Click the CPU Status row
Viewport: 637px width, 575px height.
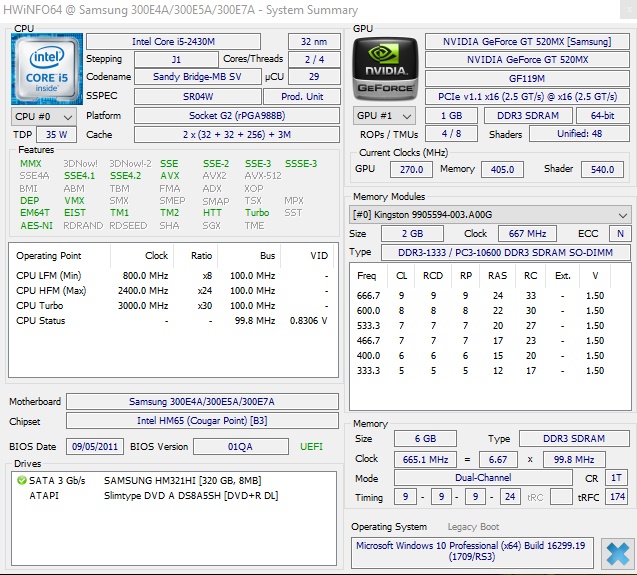point(173,321)
